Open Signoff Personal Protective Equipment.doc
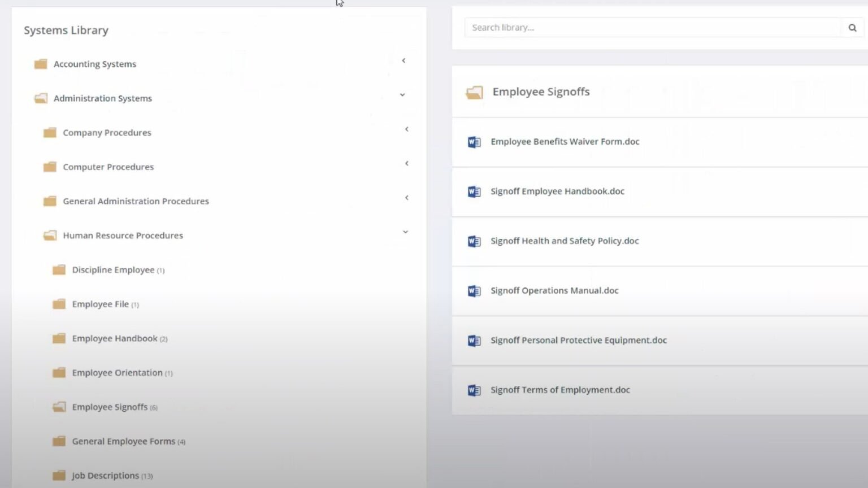Viewport: 868px width, 488px height. coord(579,340)
